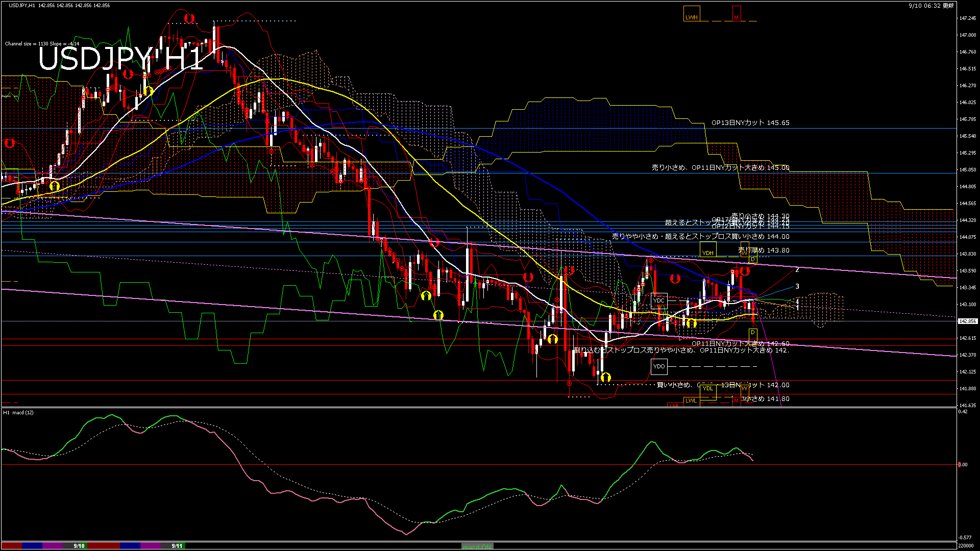Click the LWL last-week-low label box

(691, 400)
